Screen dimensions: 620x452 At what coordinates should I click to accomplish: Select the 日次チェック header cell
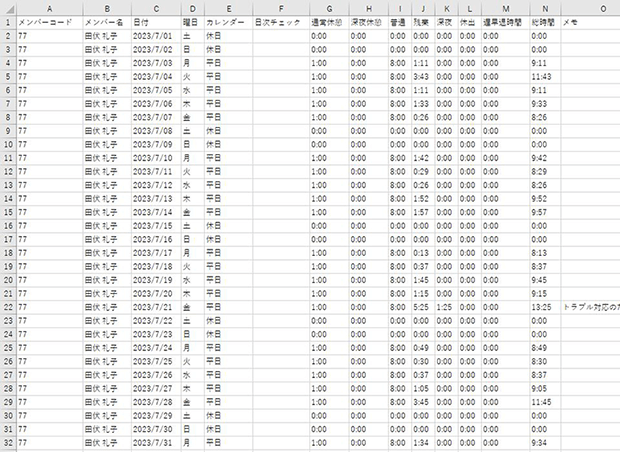point(279,20)
